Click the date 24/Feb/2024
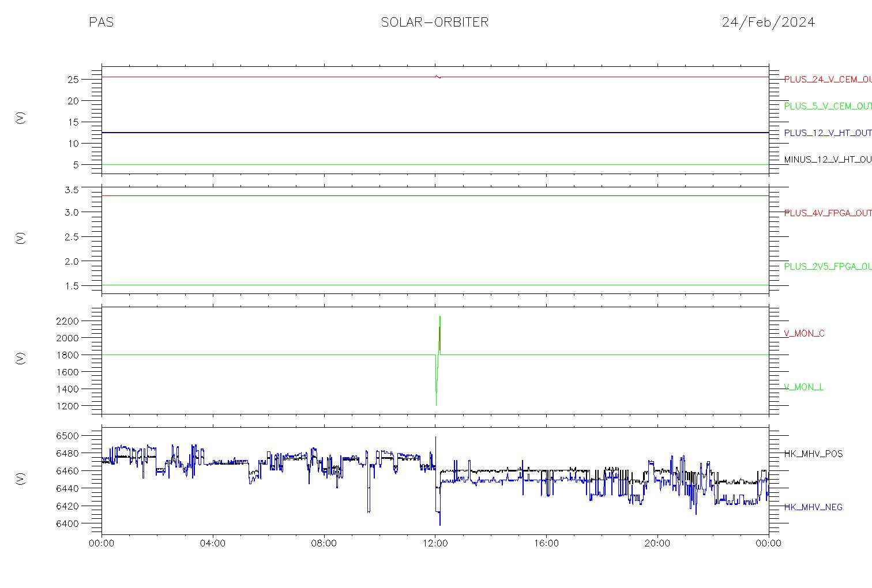Image resolution: width=872 pixels, height=588 pixels. coord(768,22)
